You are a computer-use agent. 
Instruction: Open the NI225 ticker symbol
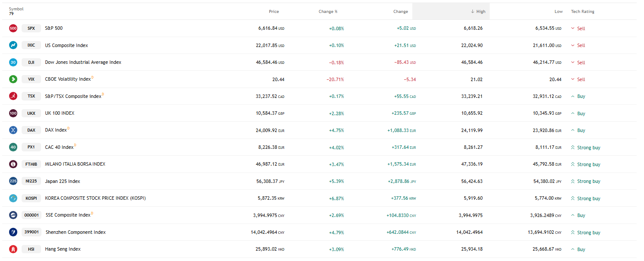(x=31, y=181)
